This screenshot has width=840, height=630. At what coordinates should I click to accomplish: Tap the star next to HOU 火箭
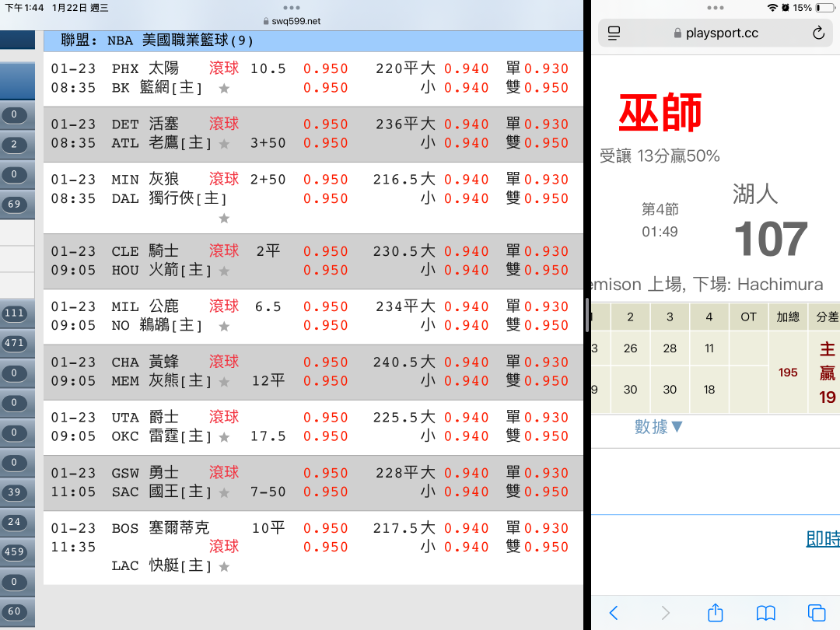(x=224, y=271)
